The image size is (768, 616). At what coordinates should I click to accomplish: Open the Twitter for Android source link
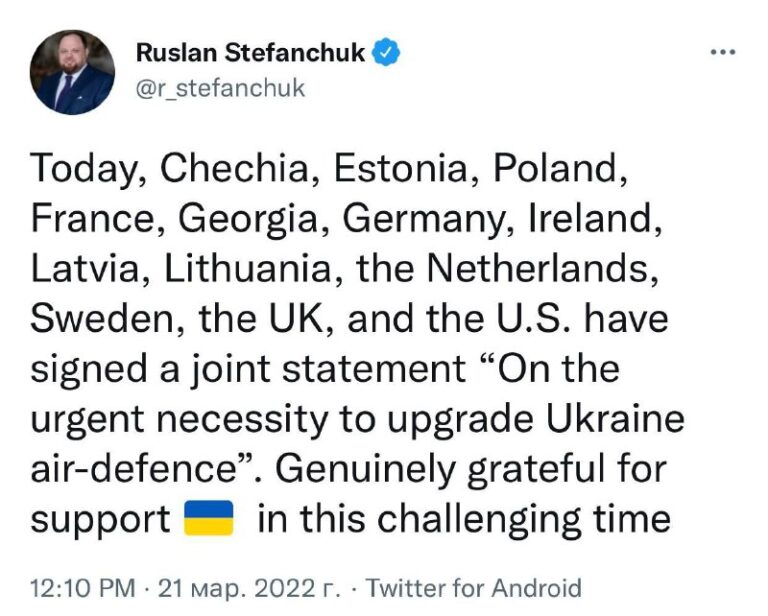[474, 588]
